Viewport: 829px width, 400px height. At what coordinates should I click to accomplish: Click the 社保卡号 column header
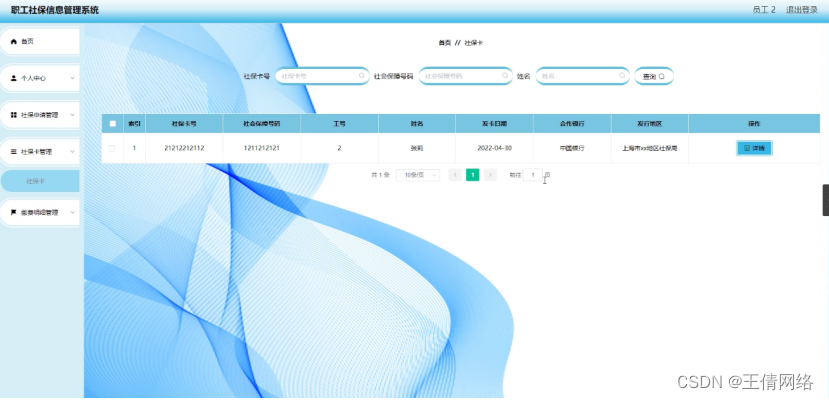point(184,124)
